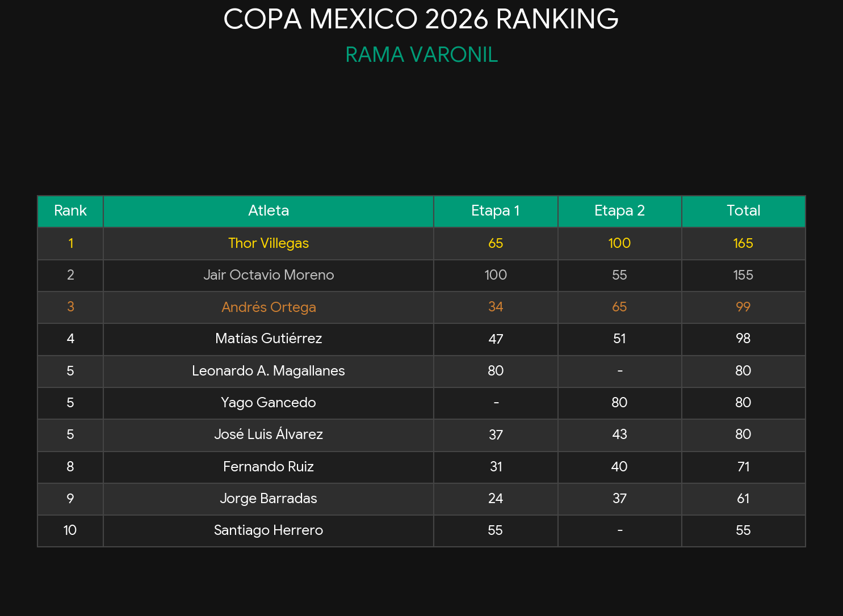Click on Santiago Herrero's name
This screenshot has width=843, height=616.
point(269,530)
